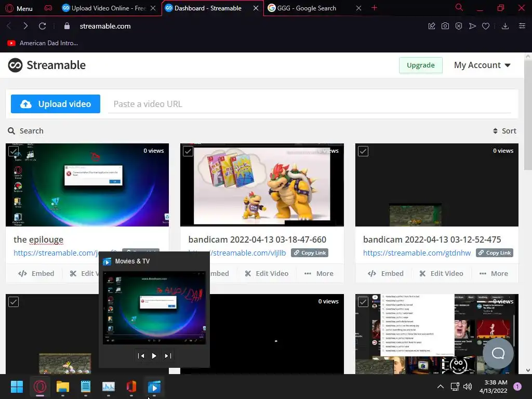Open the ad blocker shield icon

pyautogui.click(x=459, y=26)
